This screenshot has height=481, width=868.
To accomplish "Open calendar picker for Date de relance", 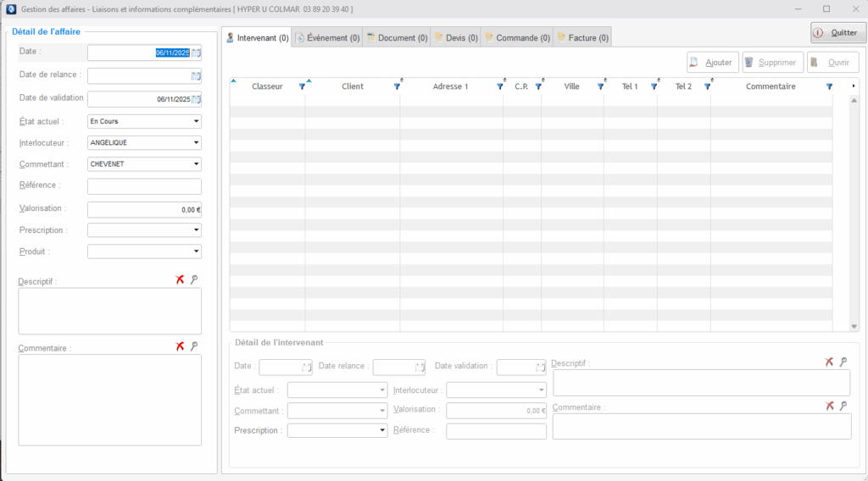I will tap(196, 75).
